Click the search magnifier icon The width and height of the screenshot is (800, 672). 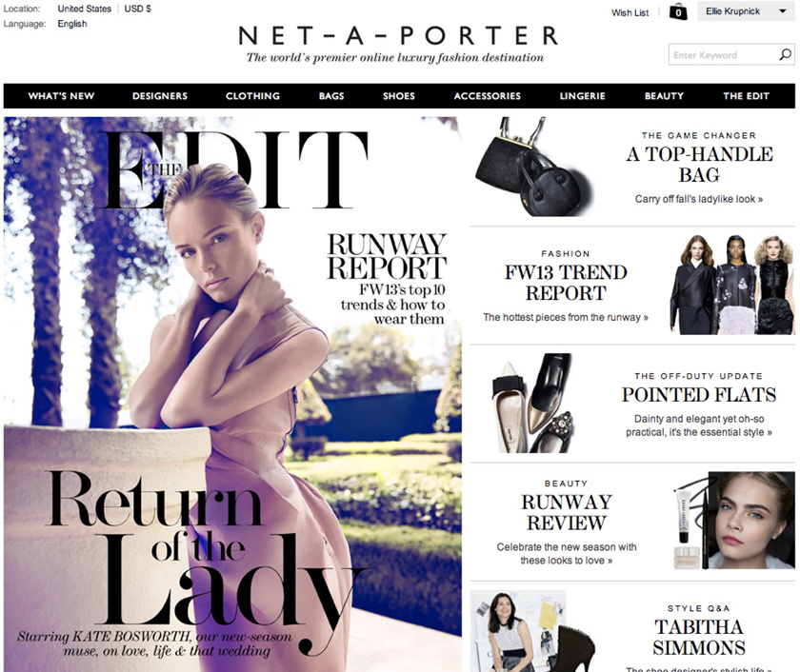coord(785,54)
